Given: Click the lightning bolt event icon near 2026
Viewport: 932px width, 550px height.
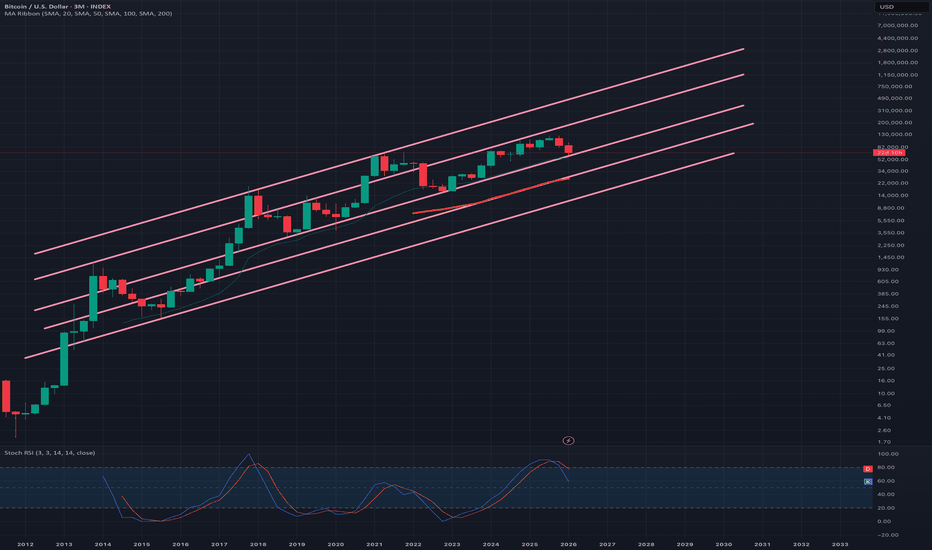Looking at the screenshot, I should [x=568, y=441].
